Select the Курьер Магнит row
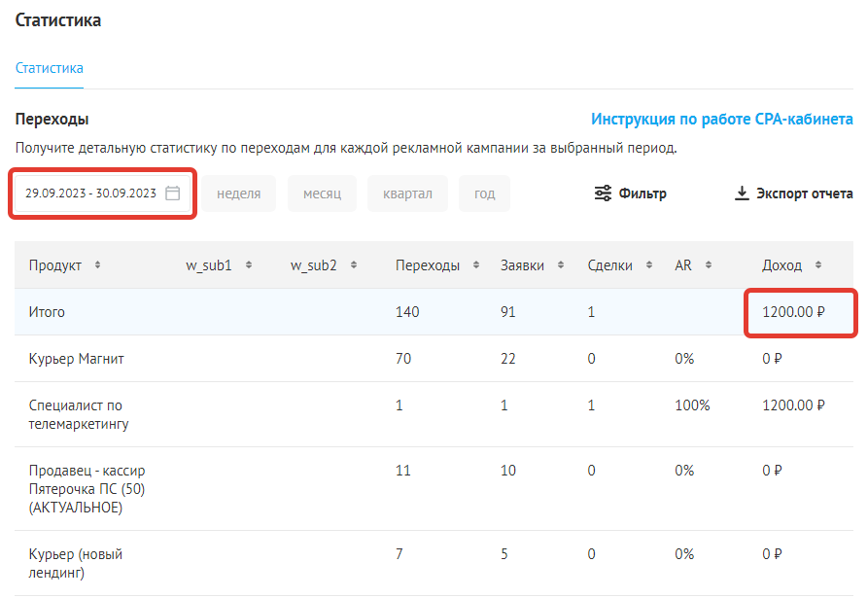This screenshot has height=598, width=868. (x=434, y=358)
